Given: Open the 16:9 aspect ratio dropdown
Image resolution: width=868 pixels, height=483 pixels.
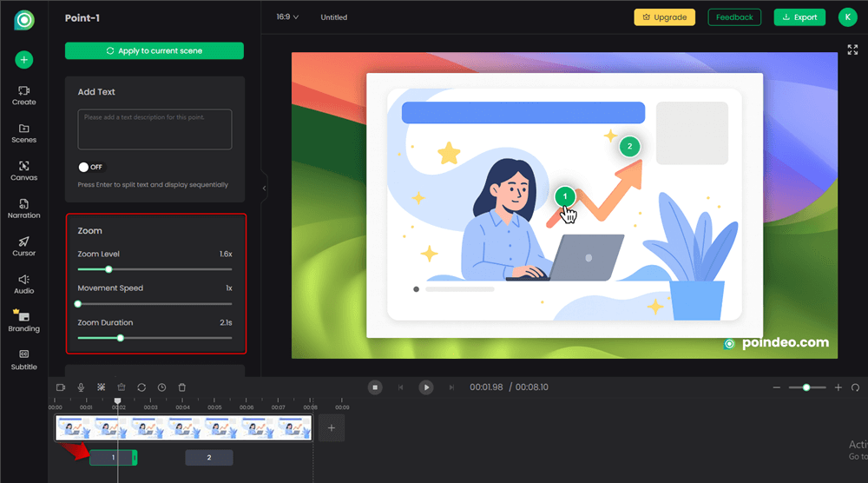Looking at the screenshot, I should coord(286,17).
